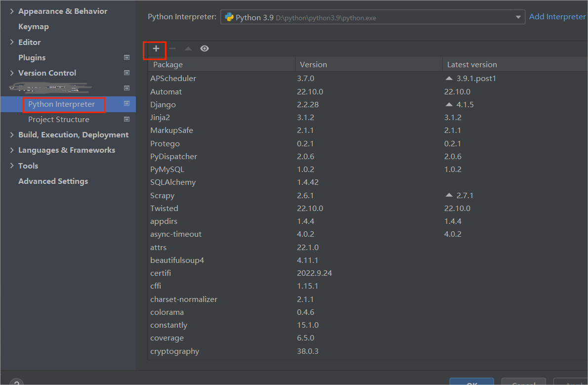Viewport: 588px width, 385px height.
Task: Select the APScheduler package row
Action: point(368,79)
